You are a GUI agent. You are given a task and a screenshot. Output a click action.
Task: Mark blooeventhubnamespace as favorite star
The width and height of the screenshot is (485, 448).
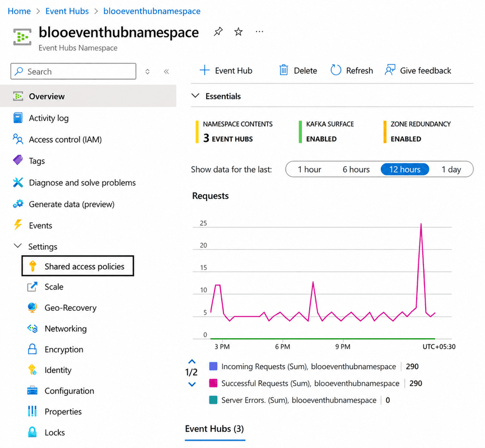238,31
